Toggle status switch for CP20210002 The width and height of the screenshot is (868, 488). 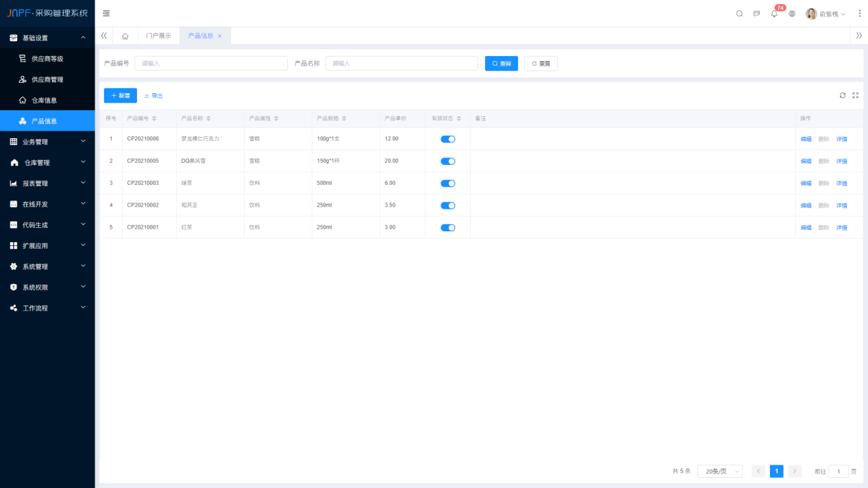tap(448, 205)
